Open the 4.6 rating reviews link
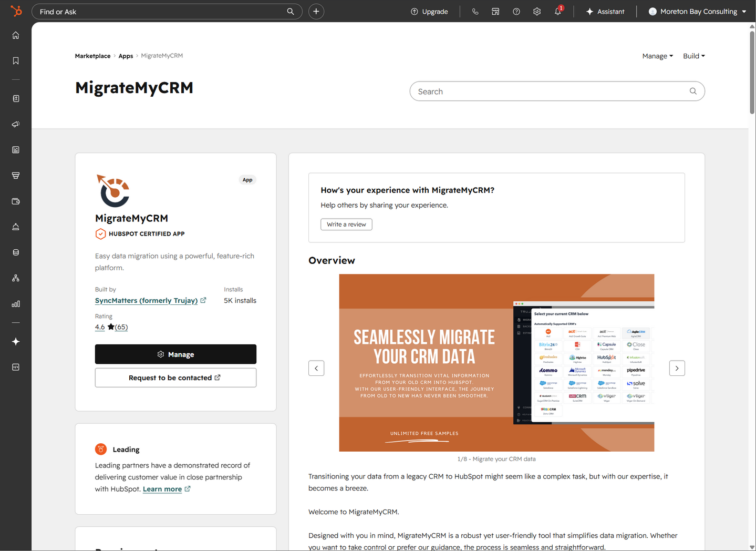 point(111,327)
